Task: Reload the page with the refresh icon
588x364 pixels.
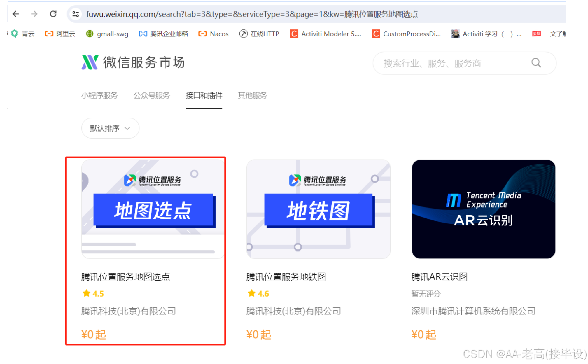Action: (x=53, y=14)
